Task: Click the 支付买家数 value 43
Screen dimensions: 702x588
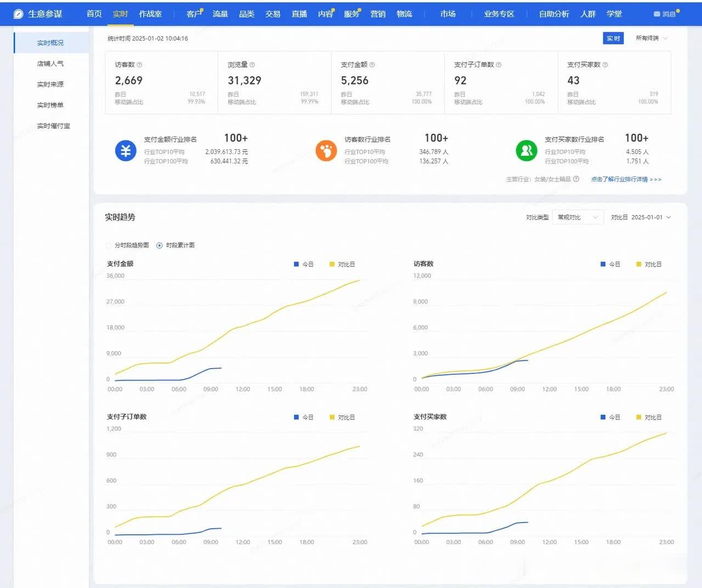Action: point(573,81)
